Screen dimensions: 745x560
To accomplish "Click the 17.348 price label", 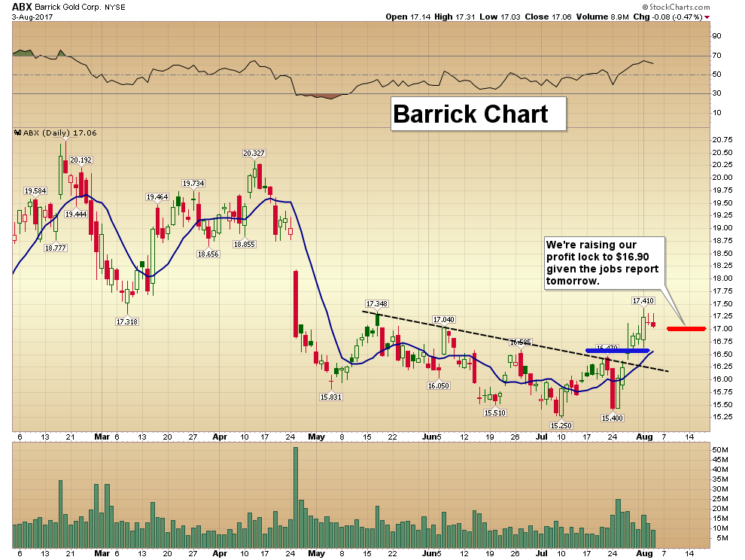I will (x=376, y=304).
